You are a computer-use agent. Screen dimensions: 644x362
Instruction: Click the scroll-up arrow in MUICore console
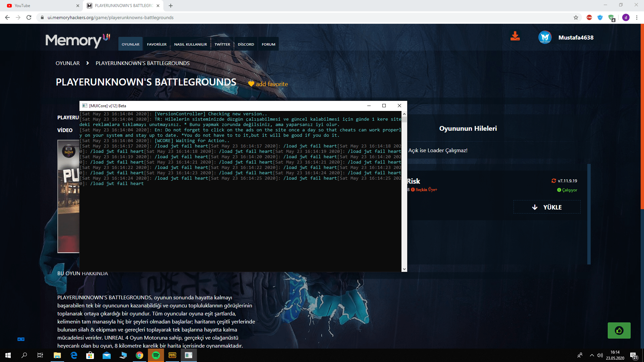[x=404, y=114]
